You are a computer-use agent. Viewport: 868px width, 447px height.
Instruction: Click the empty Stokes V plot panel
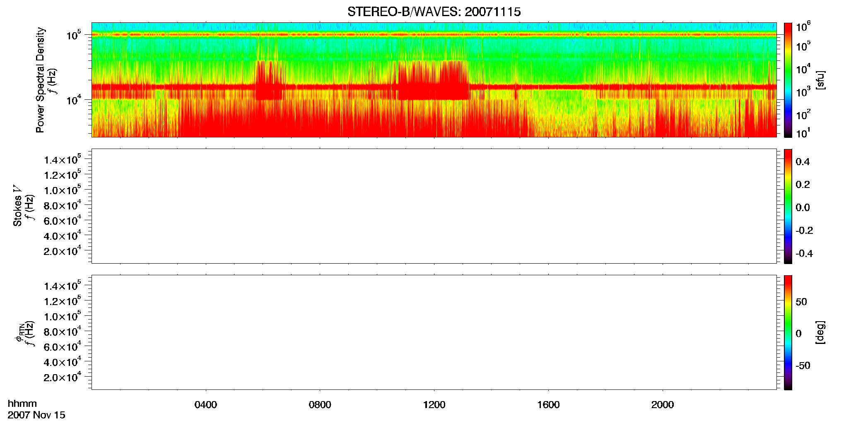pos(434,206)
